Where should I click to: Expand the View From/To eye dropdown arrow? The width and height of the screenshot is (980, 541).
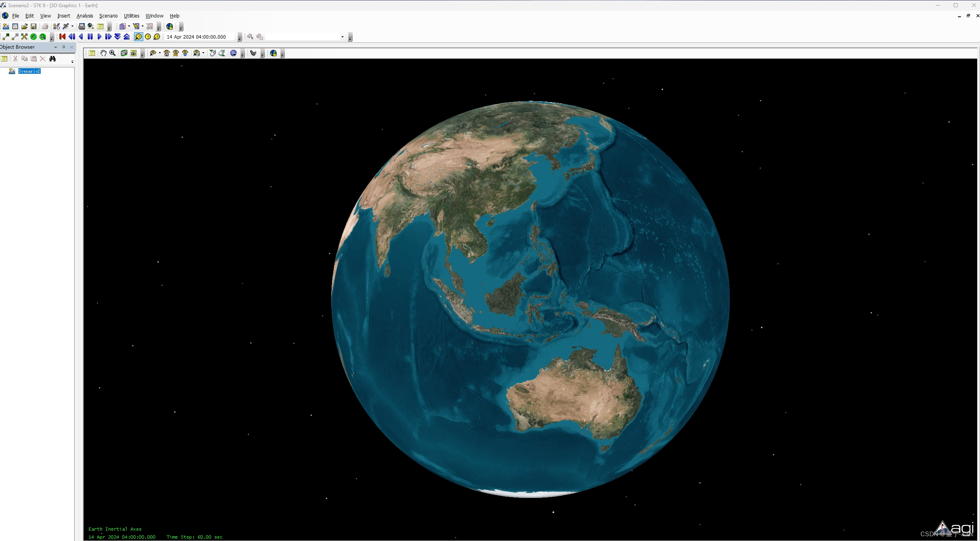(160, 53)
